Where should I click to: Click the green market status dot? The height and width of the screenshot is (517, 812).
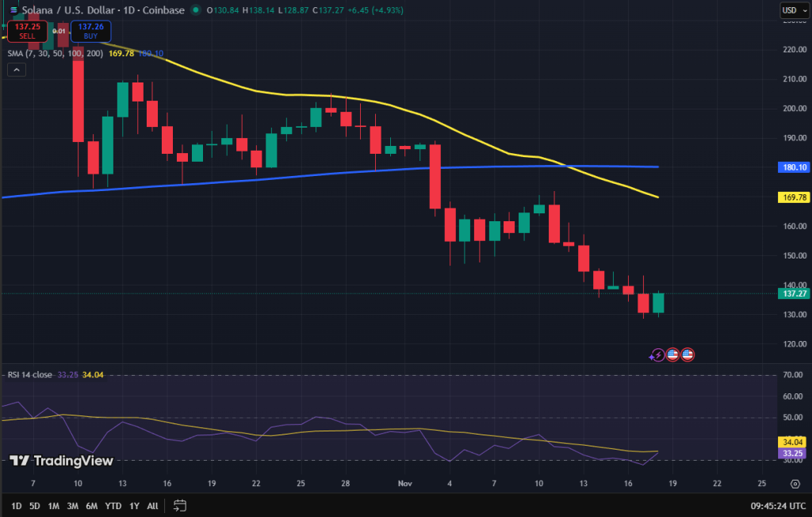196,10
